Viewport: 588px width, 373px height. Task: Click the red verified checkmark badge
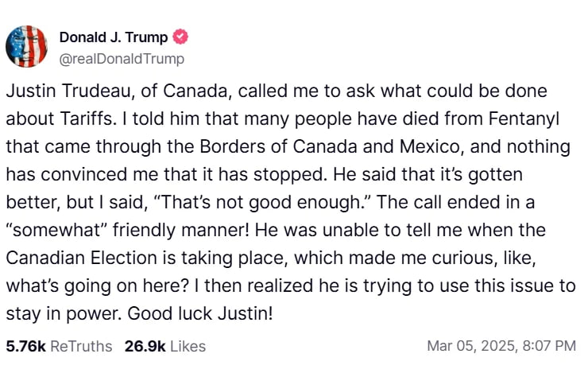[180, 37]
